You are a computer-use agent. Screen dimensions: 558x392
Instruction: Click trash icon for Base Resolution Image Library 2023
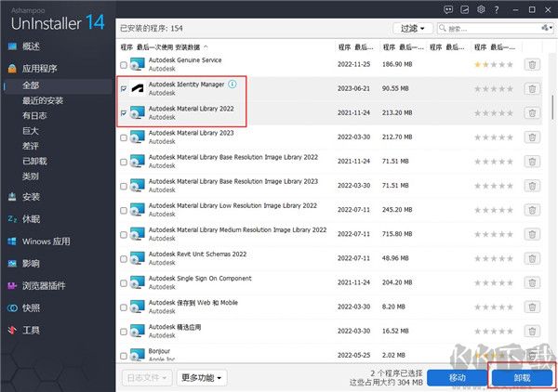(x=532, y=186)
